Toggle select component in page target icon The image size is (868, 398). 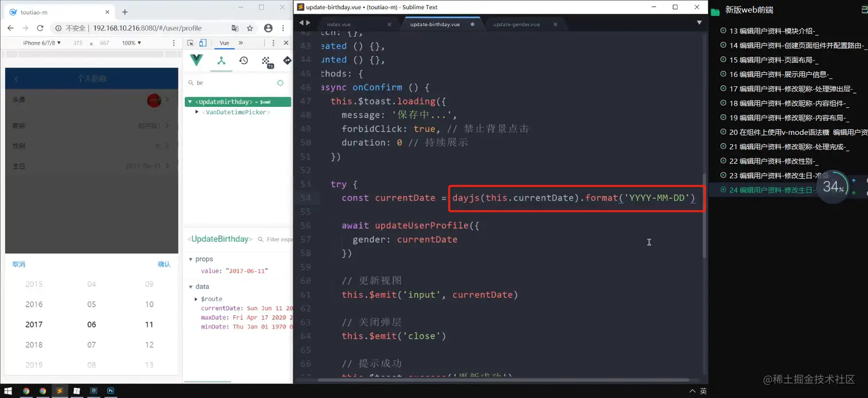tap(280, 83)
